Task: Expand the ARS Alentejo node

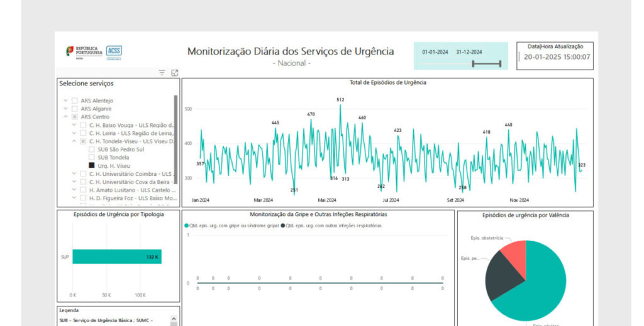Action: (x=65, y=101)
